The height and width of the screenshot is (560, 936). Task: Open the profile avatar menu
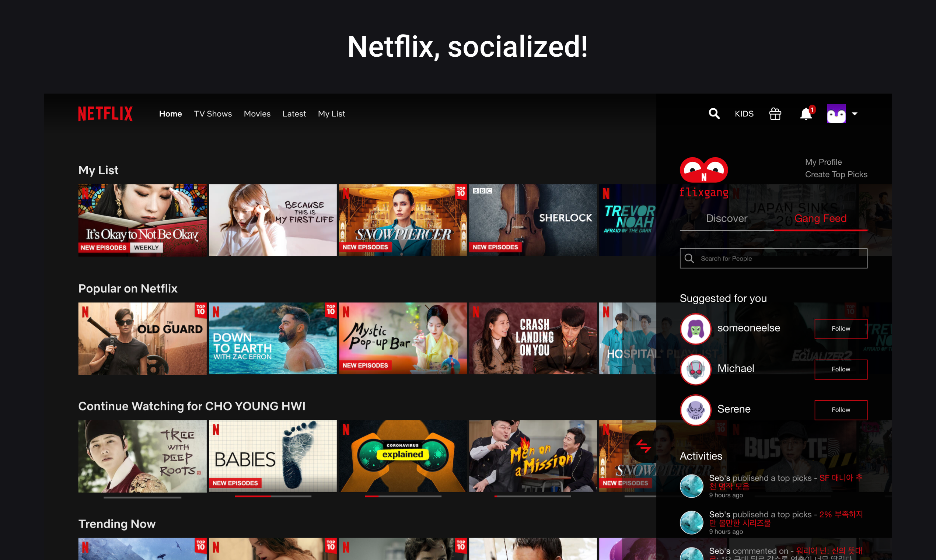coord(836,113)
